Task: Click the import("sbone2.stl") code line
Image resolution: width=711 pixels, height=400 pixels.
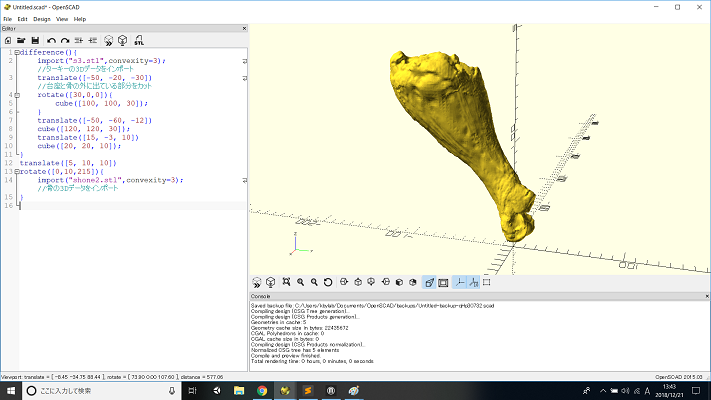Action: click(110, 180)
